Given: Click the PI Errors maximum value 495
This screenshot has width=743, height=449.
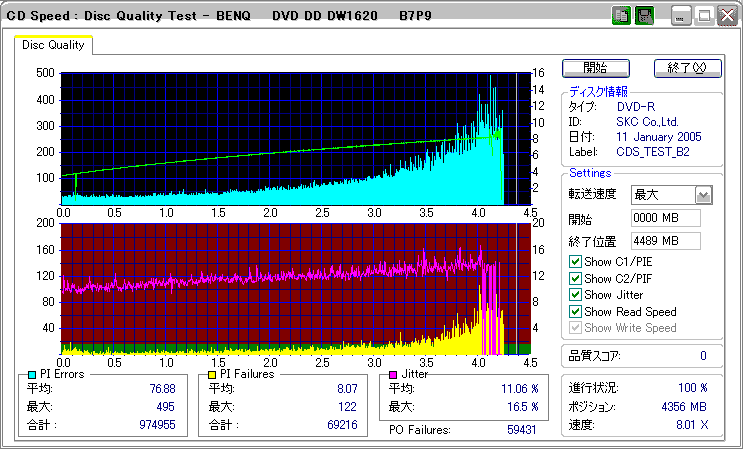Looking at the screenshot, I should coord(165,407).
